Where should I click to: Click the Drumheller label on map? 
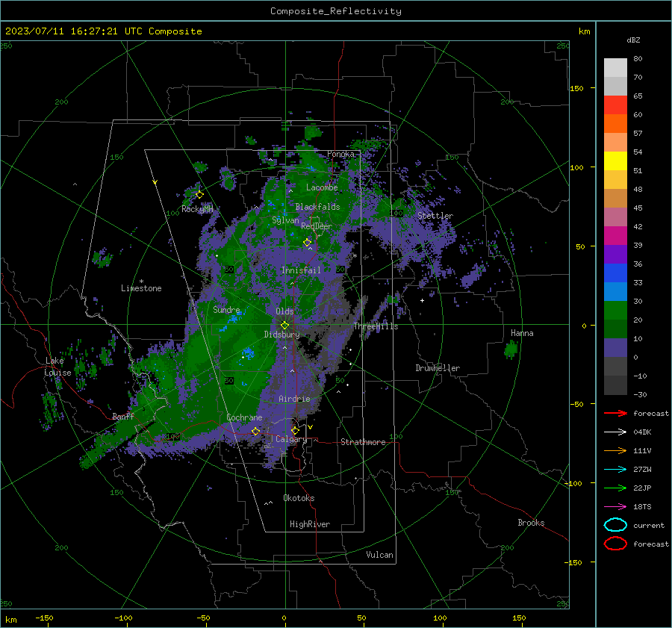[x=438, y=368]
